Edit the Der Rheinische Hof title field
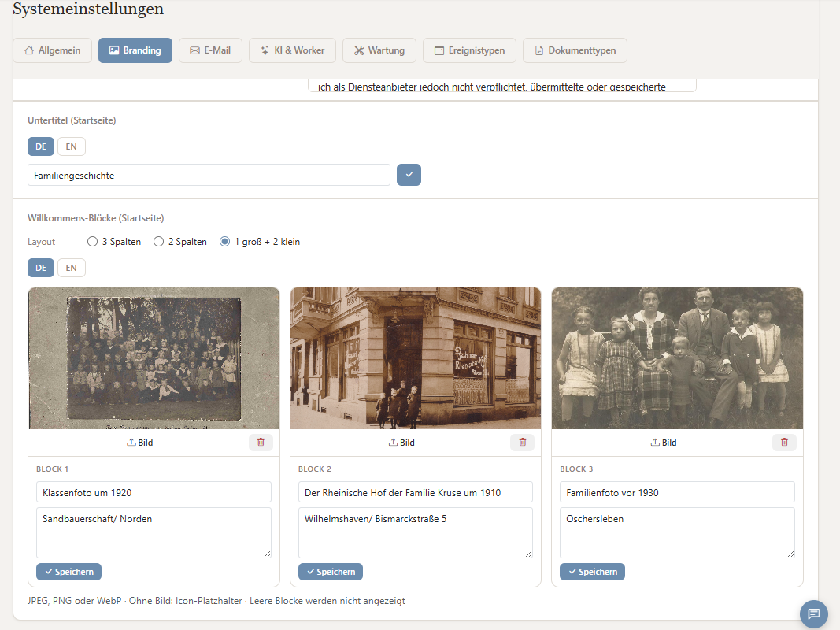This screenshot has width=840, height=630. point(416,492)
